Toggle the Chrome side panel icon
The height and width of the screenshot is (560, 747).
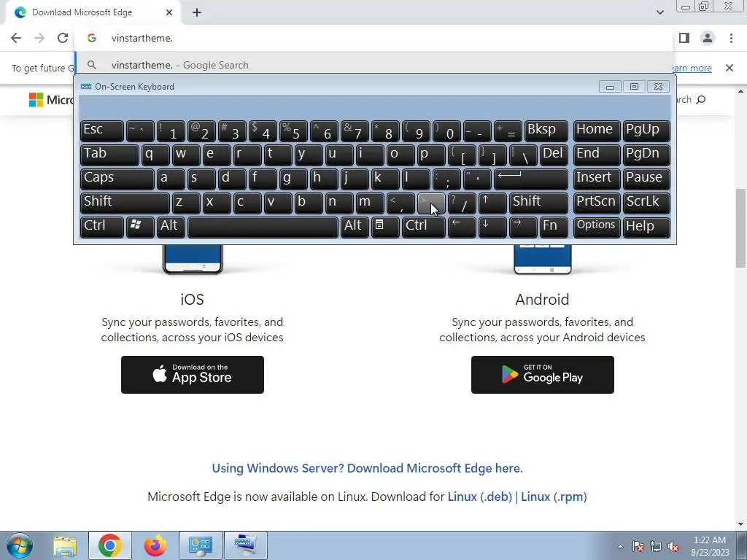(x=684, y=38)
